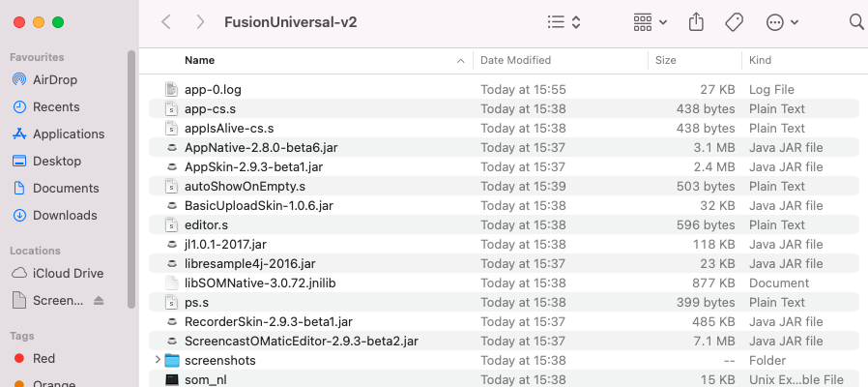Go back using the back arrow

point(166,21)
